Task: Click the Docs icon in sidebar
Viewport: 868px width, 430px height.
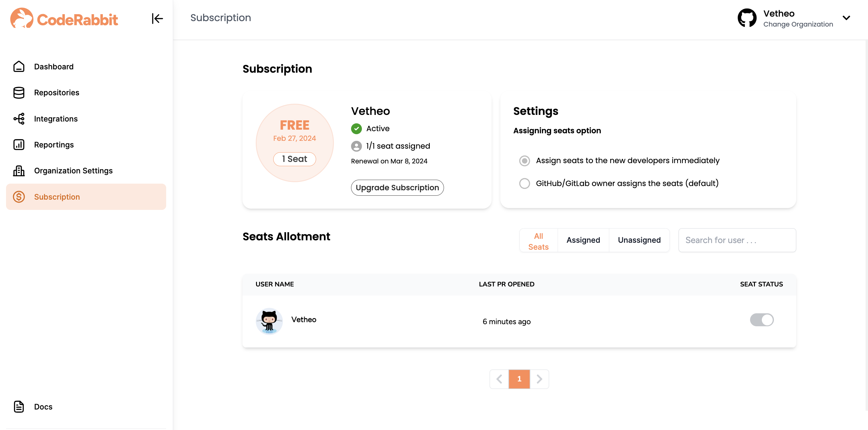Action: 19,406
